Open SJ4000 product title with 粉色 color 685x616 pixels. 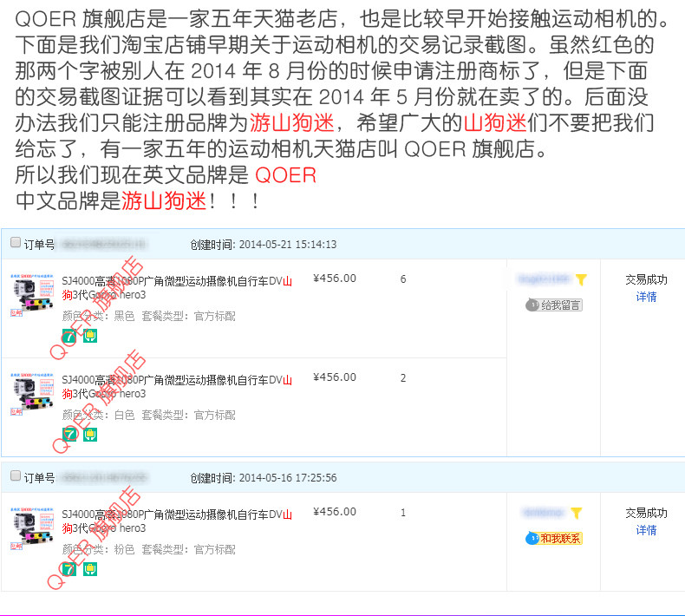(177, 521)
